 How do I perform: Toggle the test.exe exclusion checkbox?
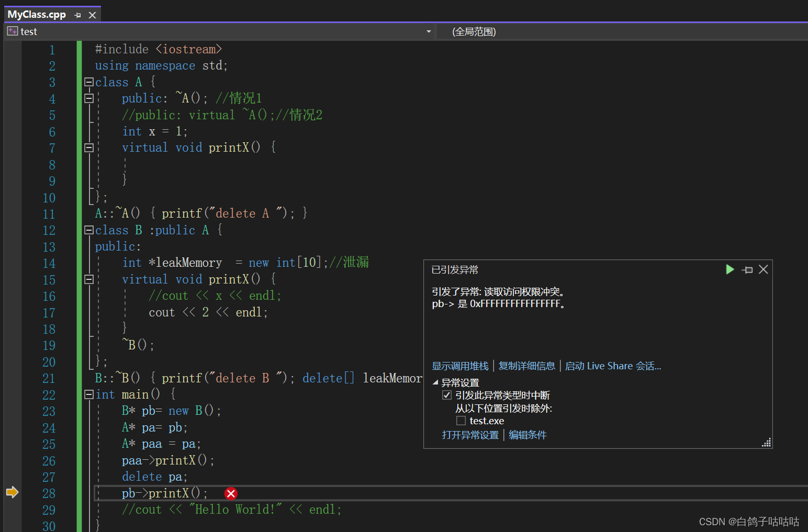click(461, 421)
